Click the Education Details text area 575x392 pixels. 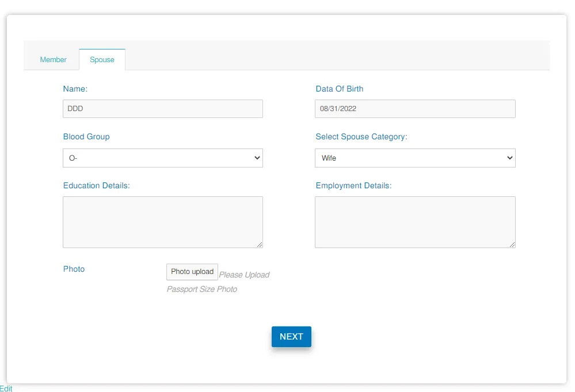click(x=163, y=222)
